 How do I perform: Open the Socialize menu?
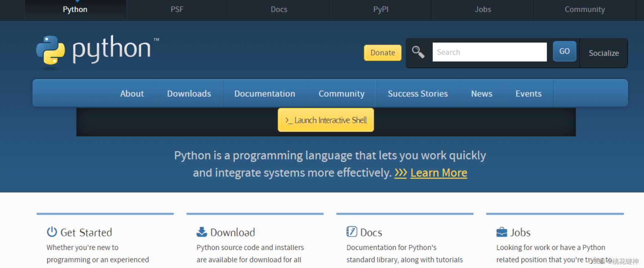point(604,53)
